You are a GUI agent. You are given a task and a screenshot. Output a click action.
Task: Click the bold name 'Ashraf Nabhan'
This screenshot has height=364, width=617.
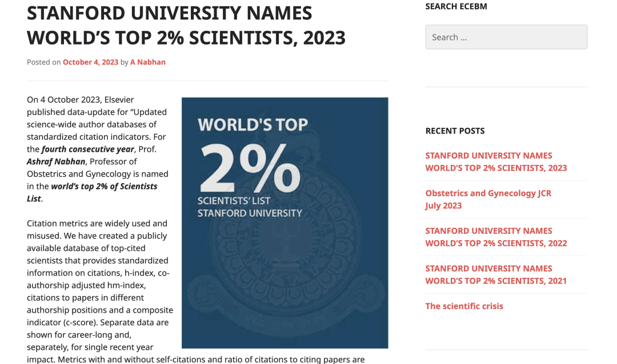coord(56,161)
